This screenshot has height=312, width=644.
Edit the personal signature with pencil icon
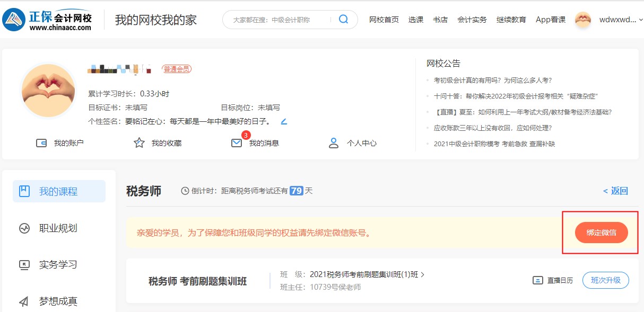coord(284,121)
